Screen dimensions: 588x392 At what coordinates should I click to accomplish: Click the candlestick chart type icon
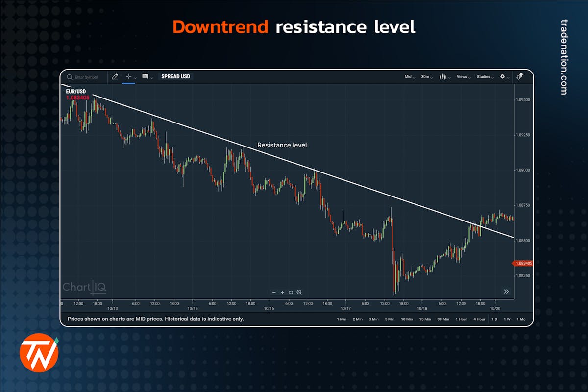pyautogui.click(x=442, y=77)
